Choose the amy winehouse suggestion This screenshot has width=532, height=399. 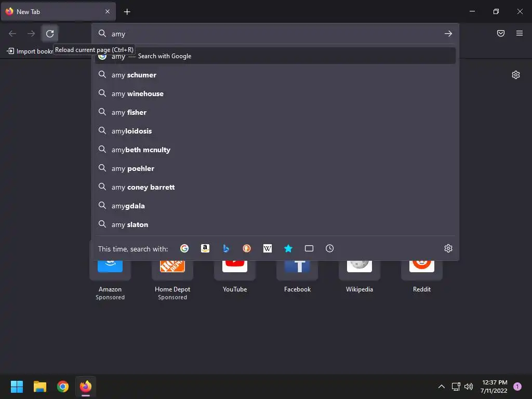(x=275, y=94)
